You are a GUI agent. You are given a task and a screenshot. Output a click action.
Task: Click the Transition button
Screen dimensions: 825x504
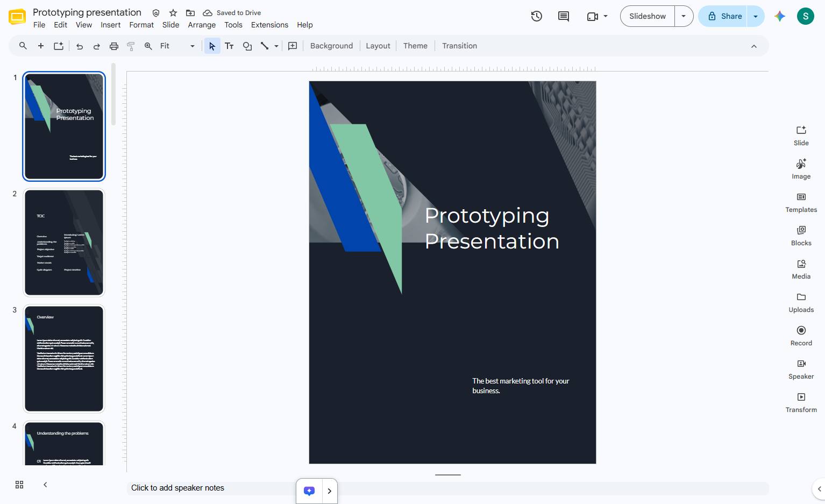[x=459, y=46]
